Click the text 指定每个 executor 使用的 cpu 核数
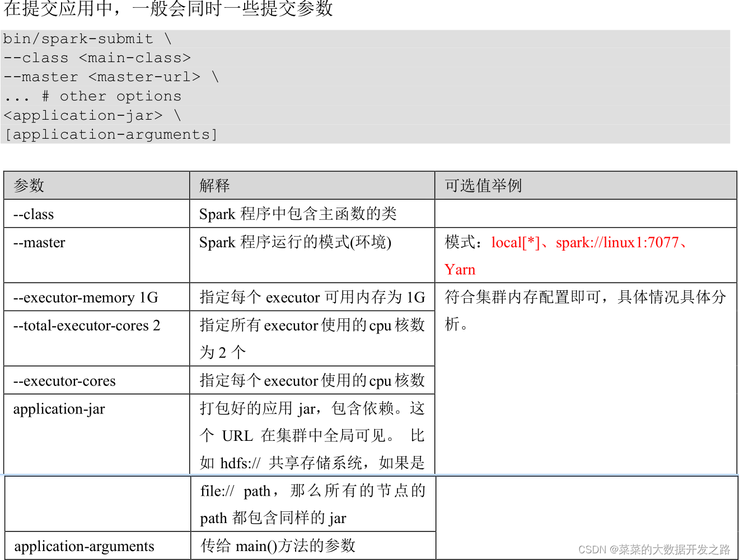The width and height of the screenshot is (739, 560). coord(312,380)
